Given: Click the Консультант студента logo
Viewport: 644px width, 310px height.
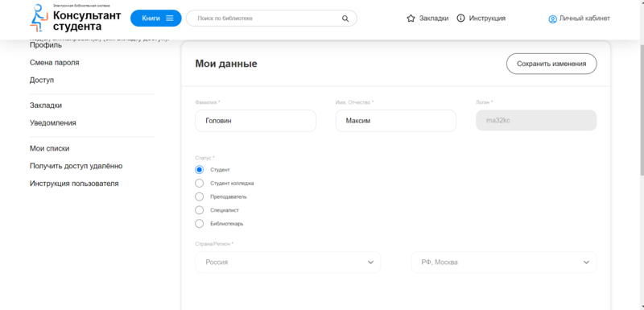Looking at the screenshot, I should coord(76,18).
